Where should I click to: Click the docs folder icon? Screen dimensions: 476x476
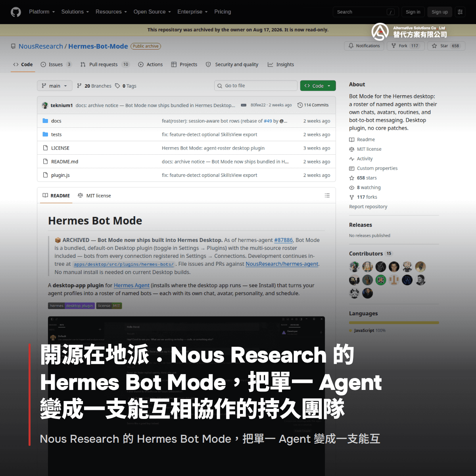pyautogui.click(x=45, y=121)
